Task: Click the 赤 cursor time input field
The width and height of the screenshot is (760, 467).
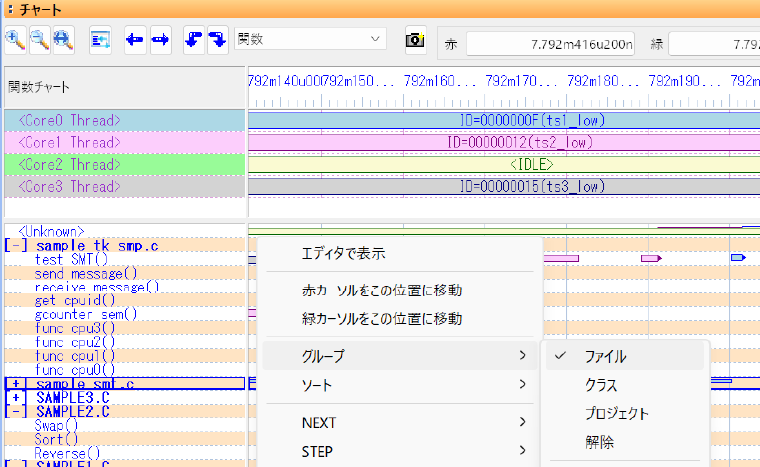Action: pos(550,45)
